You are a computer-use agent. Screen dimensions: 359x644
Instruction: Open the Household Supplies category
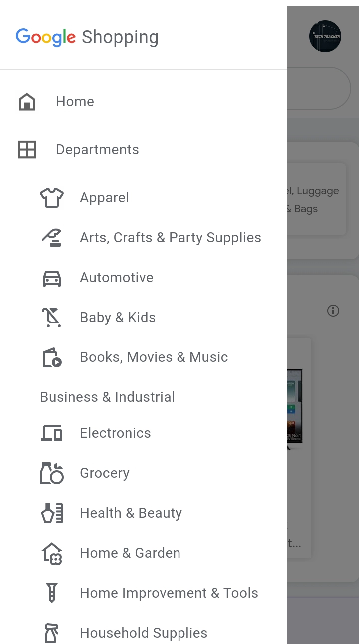pos(144,633)
